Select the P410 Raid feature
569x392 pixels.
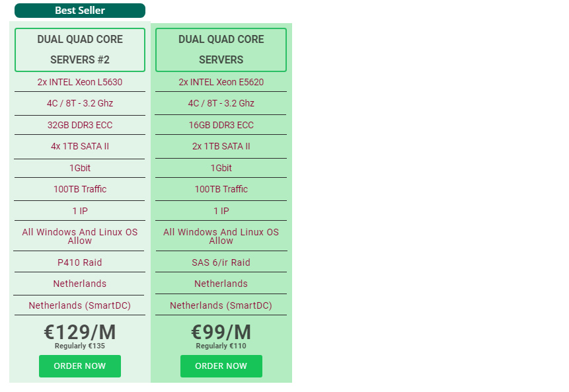click(79, 262)
